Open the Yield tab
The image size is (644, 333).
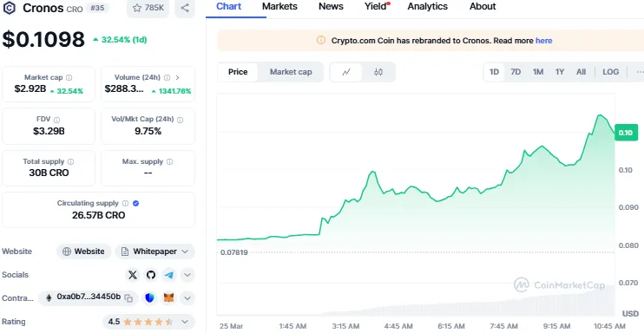pyautogui.click(x=377, y=7)
